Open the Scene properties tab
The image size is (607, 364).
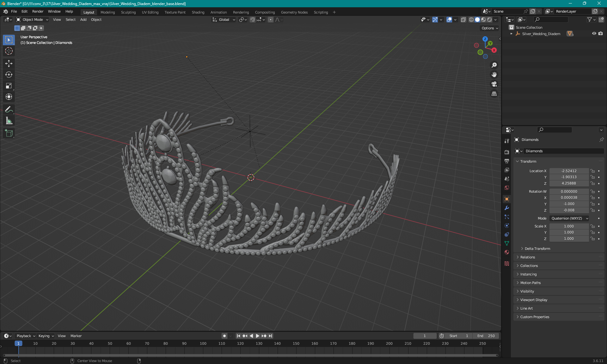click(507, 179)
